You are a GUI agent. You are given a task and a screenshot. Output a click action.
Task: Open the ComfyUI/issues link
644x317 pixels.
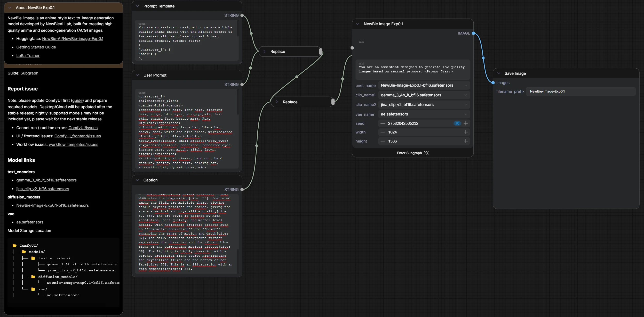tap(83, 128)
